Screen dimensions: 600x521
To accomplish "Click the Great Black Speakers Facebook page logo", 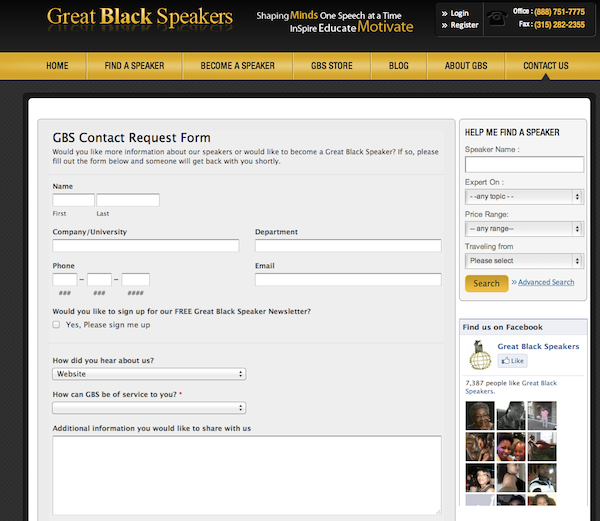I will [x=480, y=355].
